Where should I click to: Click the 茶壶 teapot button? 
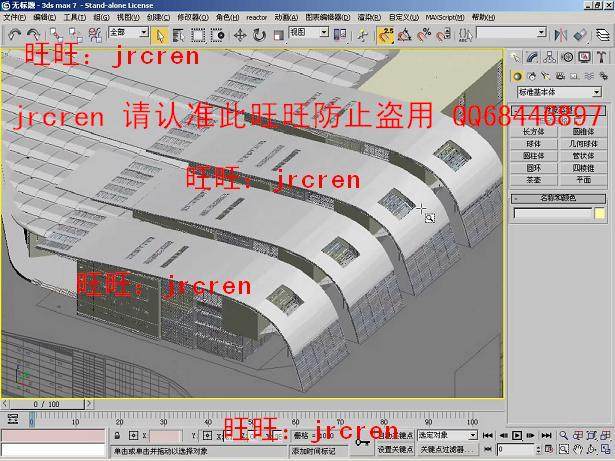click(533, 180)
